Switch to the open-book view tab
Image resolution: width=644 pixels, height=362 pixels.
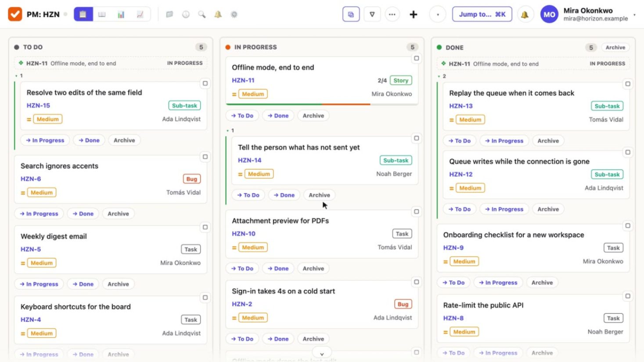point(102,14)
